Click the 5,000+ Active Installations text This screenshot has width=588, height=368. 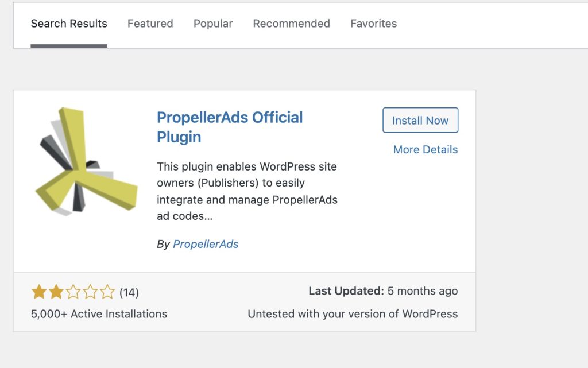[99, 313]
